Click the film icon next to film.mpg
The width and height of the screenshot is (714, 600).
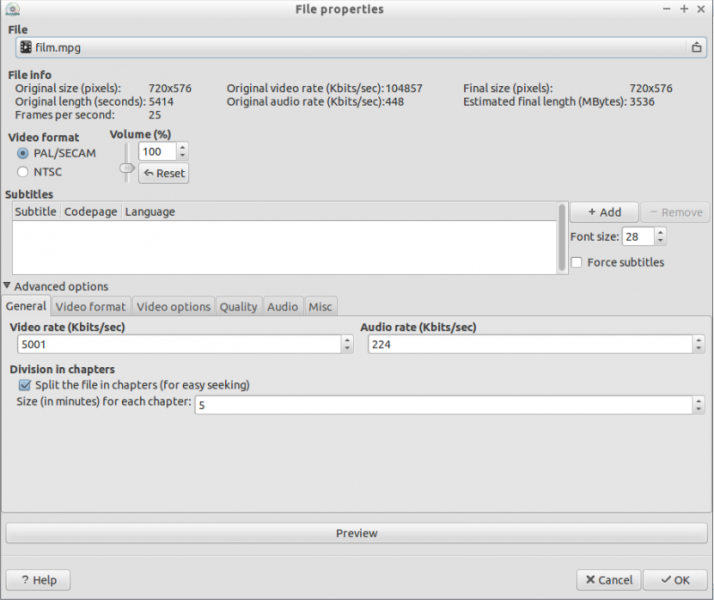coord(25,47)
